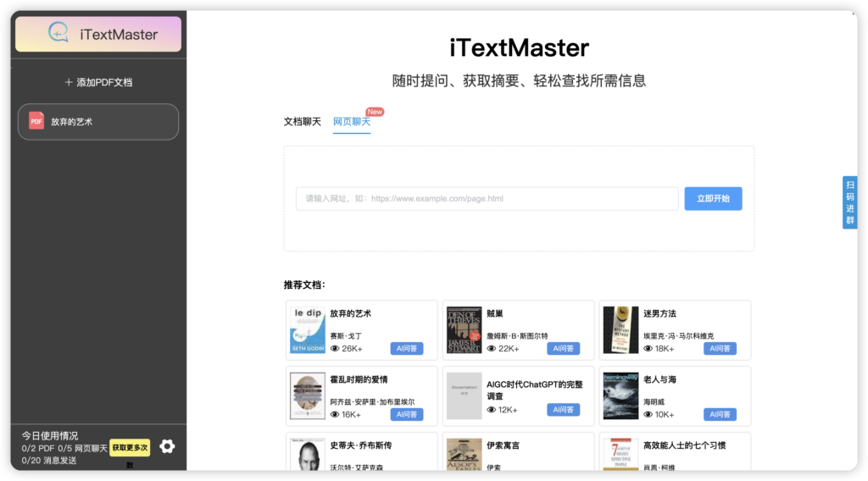Click the 高效能人士的七个习惯 book cover

tap(620, 455)
